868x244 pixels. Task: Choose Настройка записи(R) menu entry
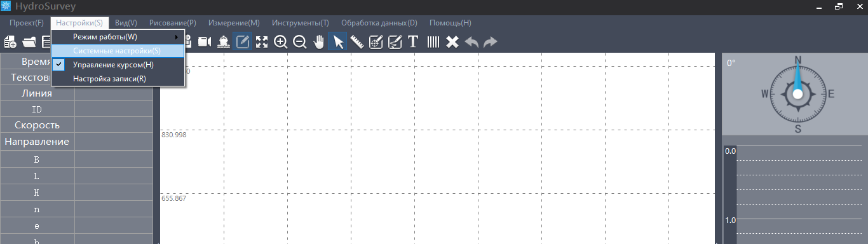coord(118,79)
